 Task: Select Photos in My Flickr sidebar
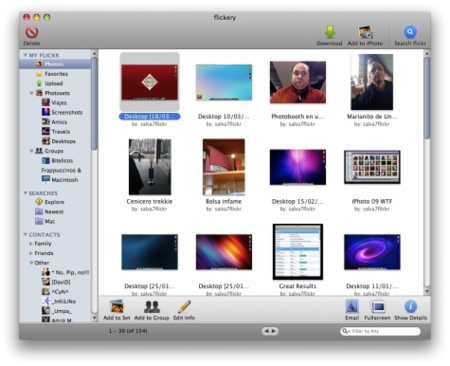click(x=55, y=64)
